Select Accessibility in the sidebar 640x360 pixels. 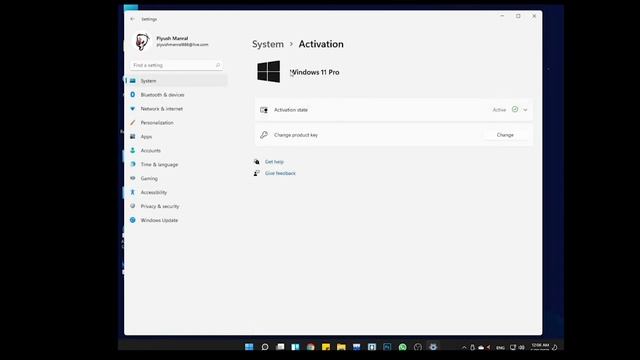coord(177,192)
